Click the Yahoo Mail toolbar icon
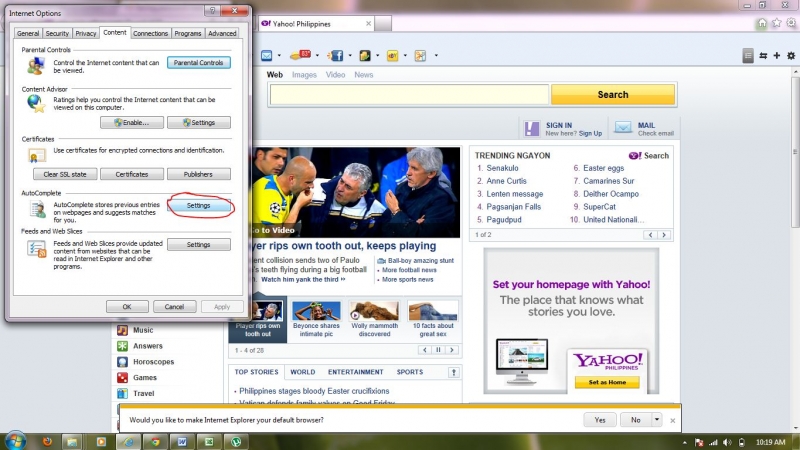Screen dimensions: 800x450 268,55
